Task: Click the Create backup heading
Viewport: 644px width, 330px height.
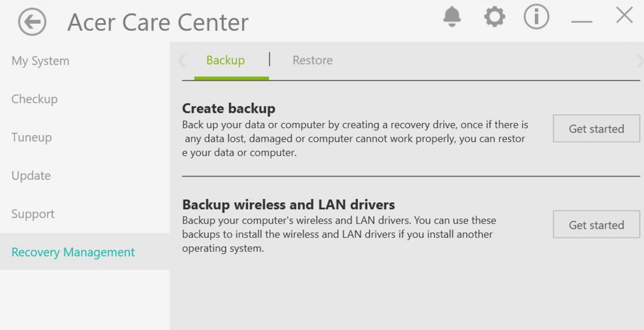Action: 228,108
